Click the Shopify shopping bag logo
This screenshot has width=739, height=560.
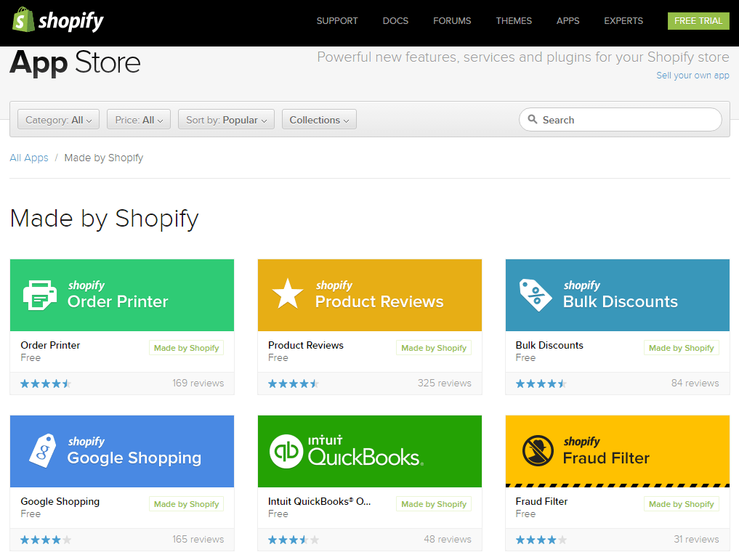pos(23,20)
